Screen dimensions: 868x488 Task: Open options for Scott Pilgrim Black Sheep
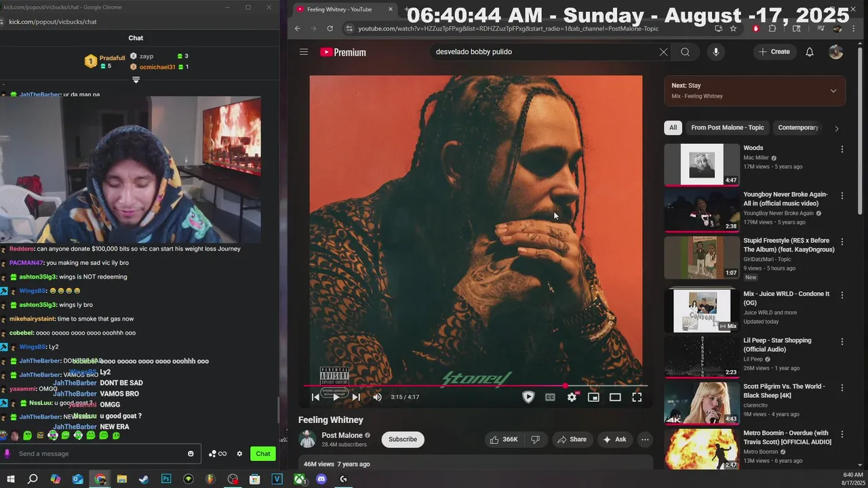pyautogui.click(x=842, y=388)
